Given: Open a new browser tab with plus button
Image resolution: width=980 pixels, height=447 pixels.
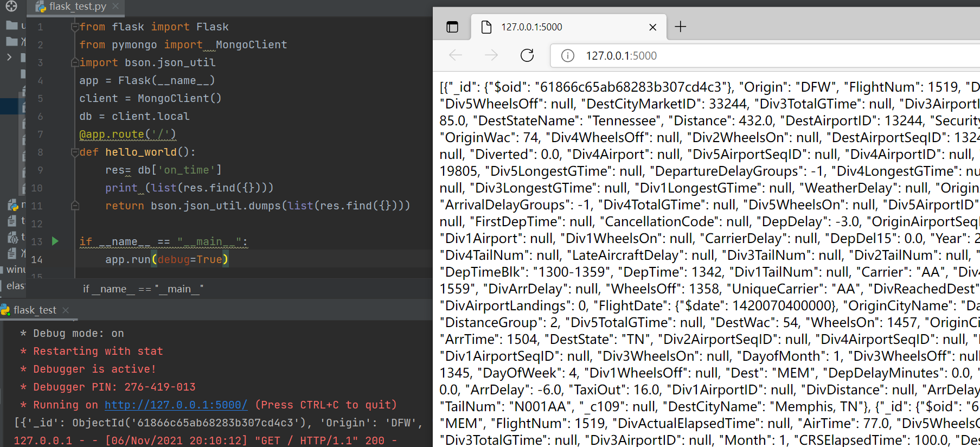Looking at the screenshot, I should (x=681, y=27).
